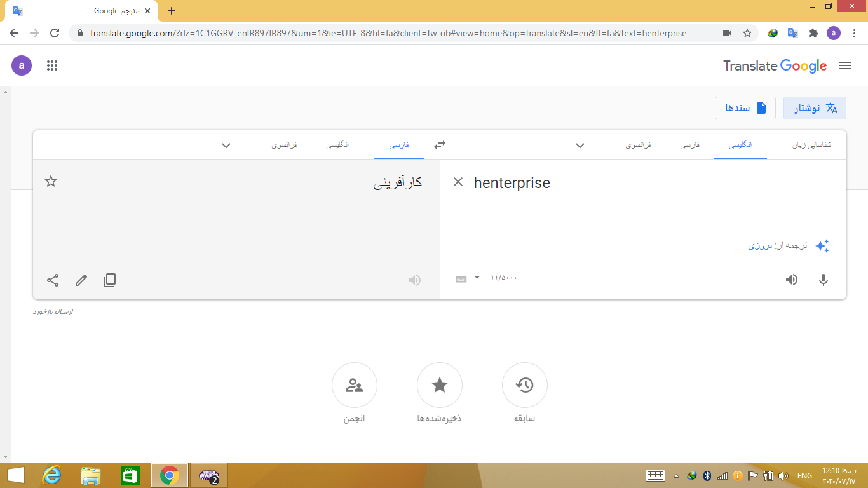The height and width of the screenshot is (488, 868).
Task: Share the translation via share icon
Action: [53, 280]
